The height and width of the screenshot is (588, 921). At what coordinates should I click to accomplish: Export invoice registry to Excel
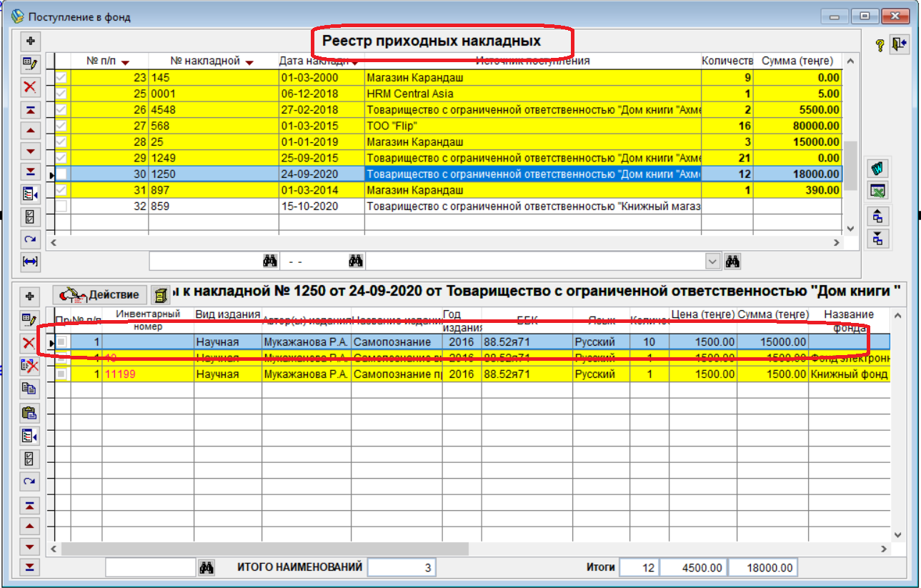(877, 191)
